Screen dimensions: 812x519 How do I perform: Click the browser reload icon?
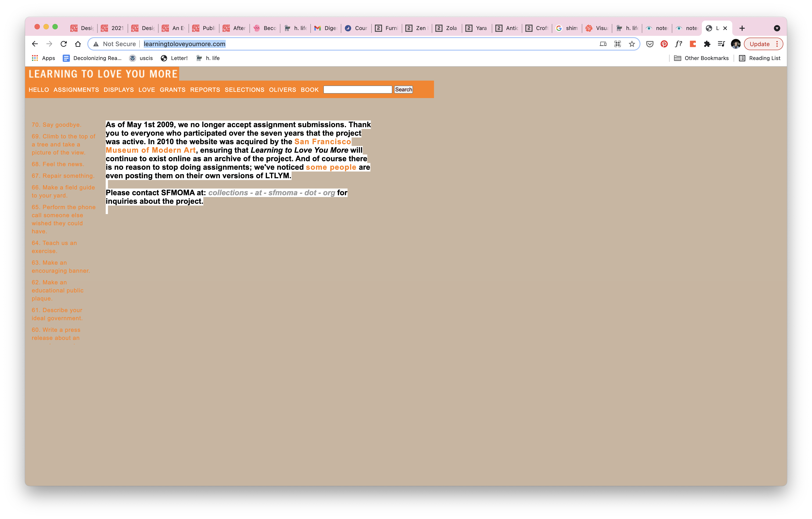click(x=63, y=44)
